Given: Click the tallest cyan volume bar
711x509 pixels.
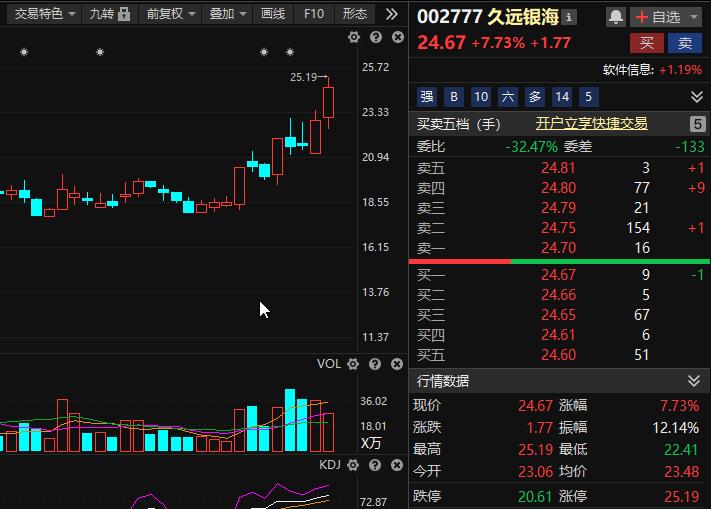Looking at the screenshot, I should (x=290, y=420).
